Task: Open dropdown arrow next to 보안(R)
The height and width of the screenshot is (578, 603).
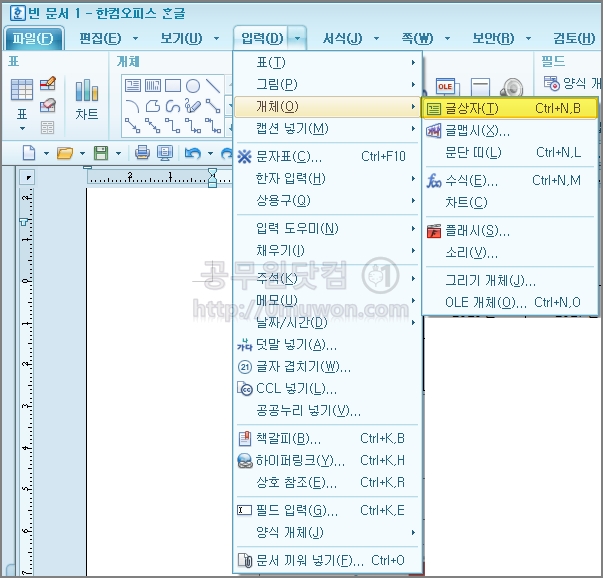Action: (528, 38)
